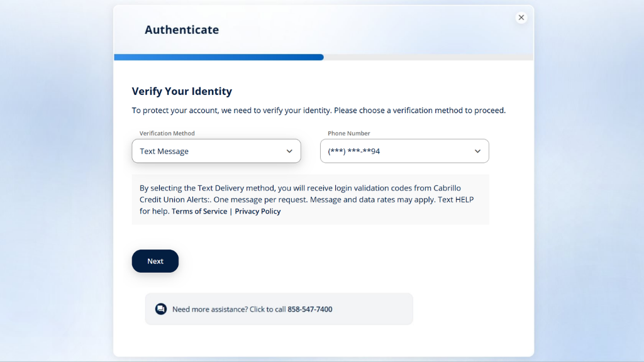Click the "Phone Number" field label
Viewport: 644px width, 362px height.
pos(349,133)
